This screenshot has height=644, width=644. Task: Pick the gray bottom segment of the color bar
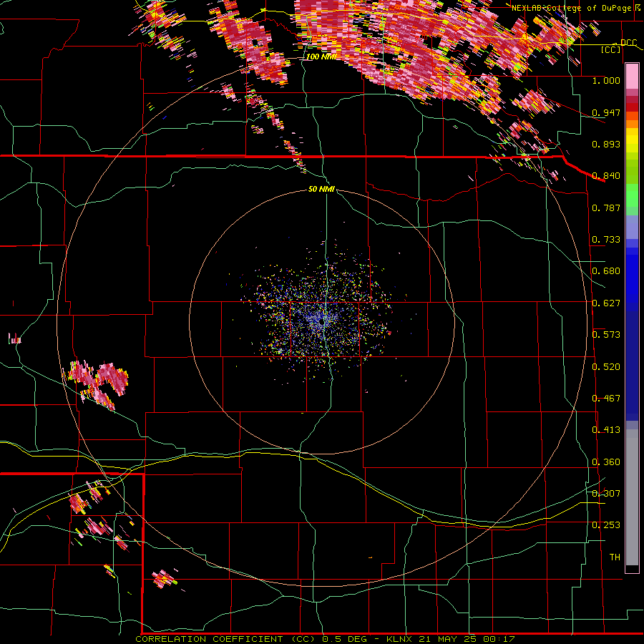pyautogui.click(x=632, y=497)
